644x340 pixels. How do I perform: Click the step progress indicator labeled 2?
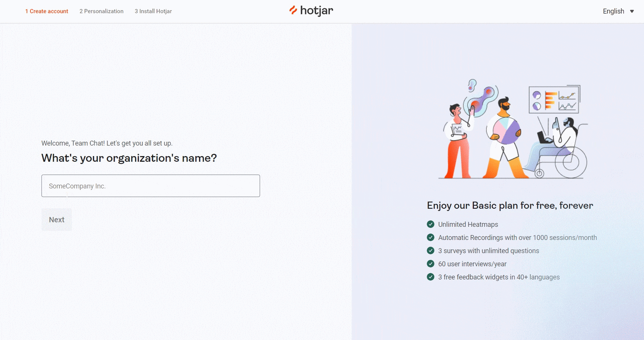coord(81,11)
